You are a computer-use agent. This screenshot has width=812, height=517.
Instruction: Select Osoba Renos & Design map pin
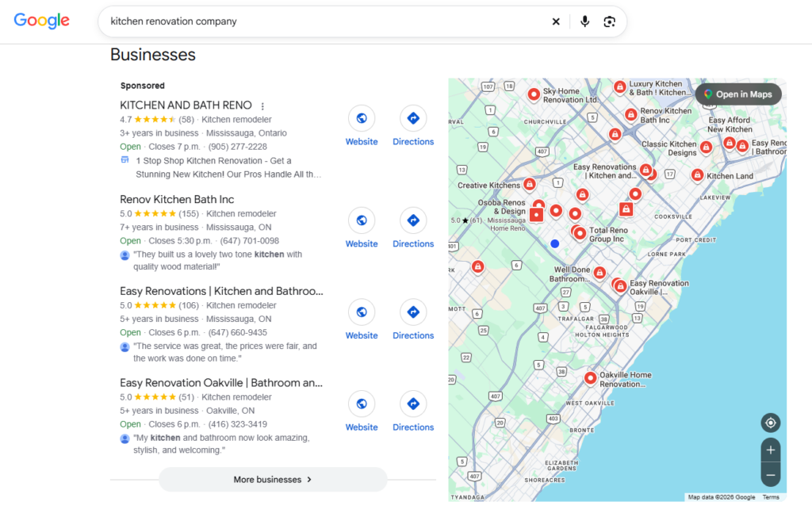[x=537, y=213]
